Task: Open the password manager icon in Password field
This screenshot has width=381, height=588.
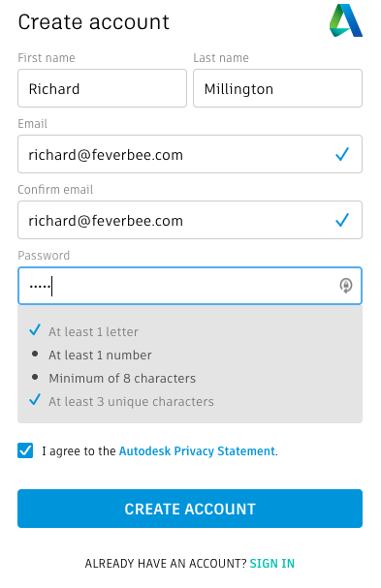Action: point(346,286)
